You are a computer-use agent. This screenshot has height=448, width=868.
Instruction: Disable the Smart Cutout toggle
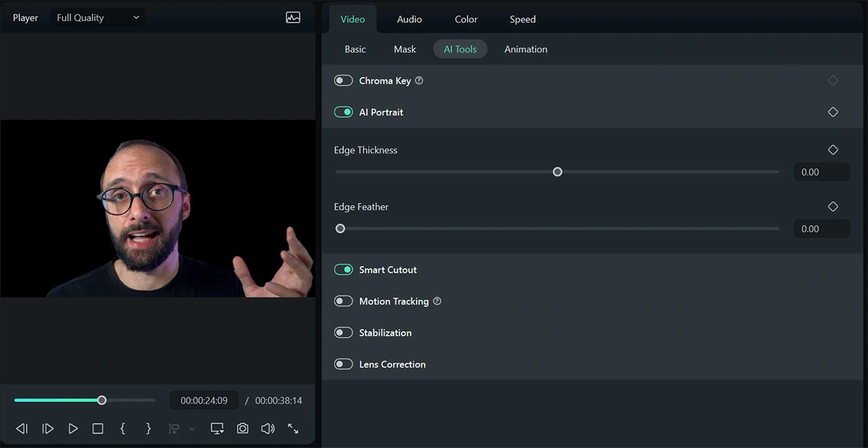(x=344, y=269)
